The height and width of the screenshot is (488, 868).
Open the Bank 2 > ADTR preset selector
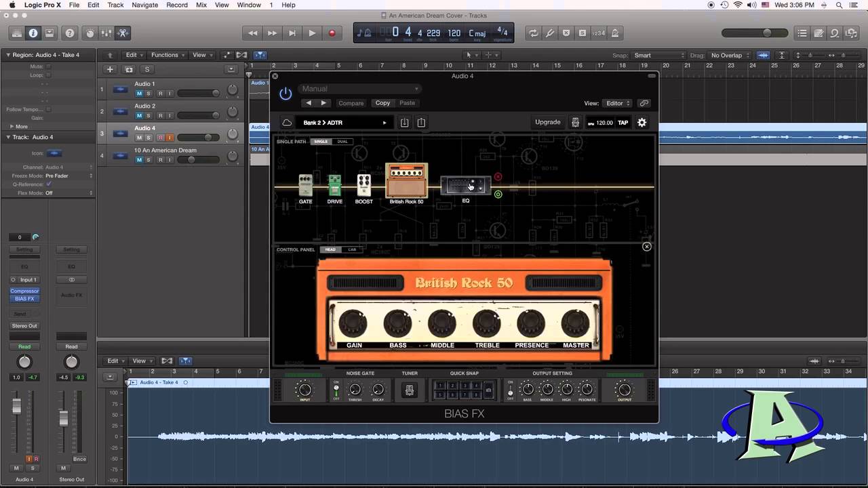click(x=344, y=123)
